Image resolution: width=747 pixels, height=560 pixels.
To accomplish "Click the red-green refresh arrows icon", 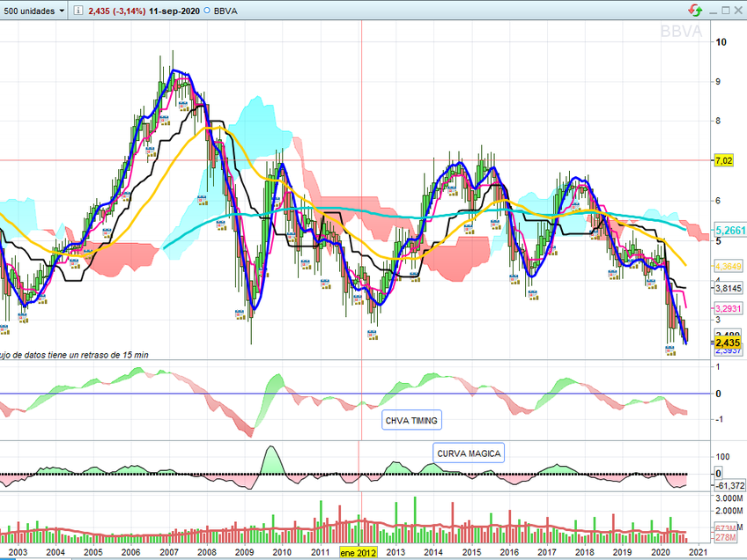I will 695,11.
